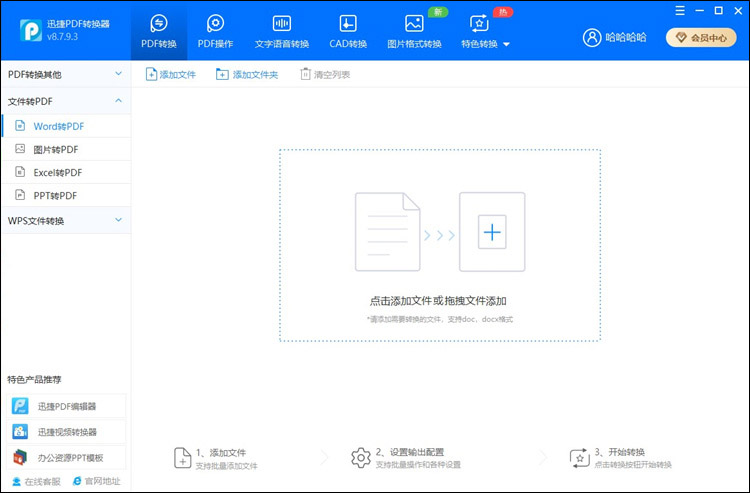
Task: Click the 在线客服 link
Action: point(36,482)
